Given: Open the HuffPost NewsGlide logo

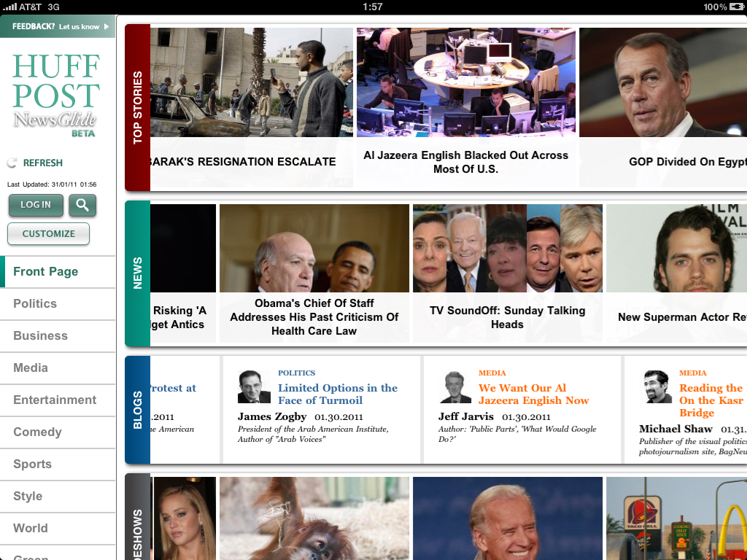Looking at the screenshot, I should pos(56,95).
